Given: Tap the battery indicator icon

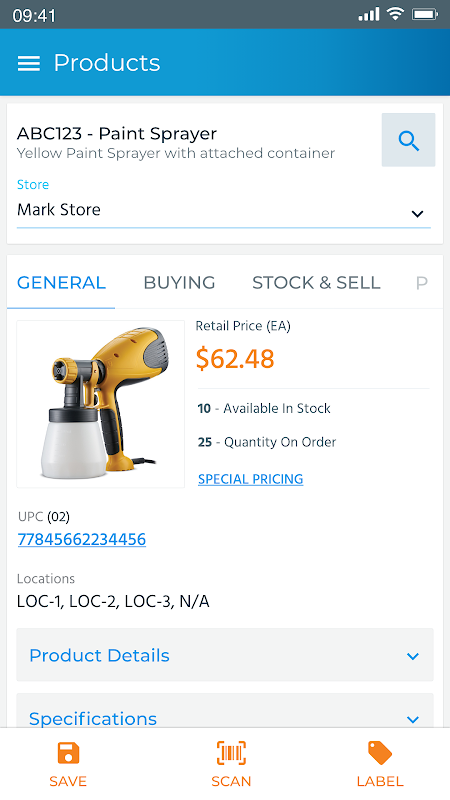Looking at the screenshot, I should point(425,14).
